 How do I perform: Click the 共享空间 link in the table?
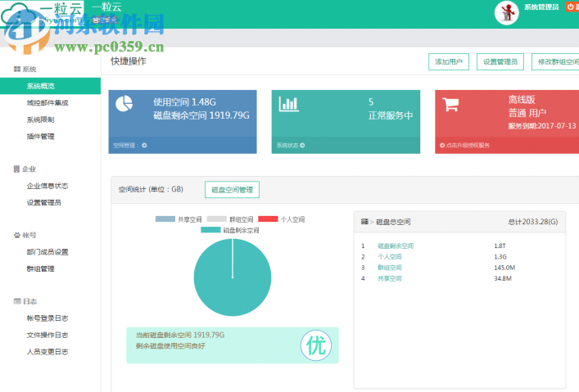click(390, 278)
